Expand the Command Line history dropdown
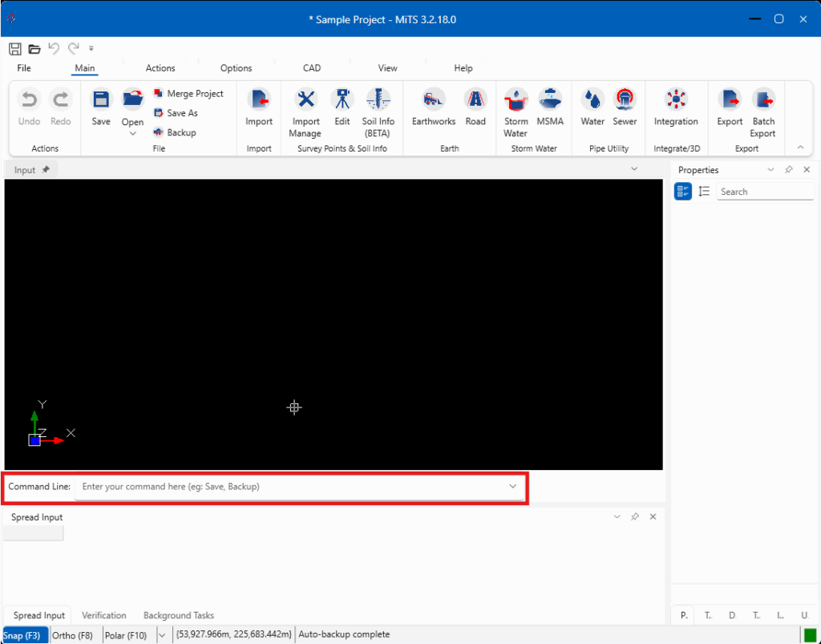 coord(512,486)
